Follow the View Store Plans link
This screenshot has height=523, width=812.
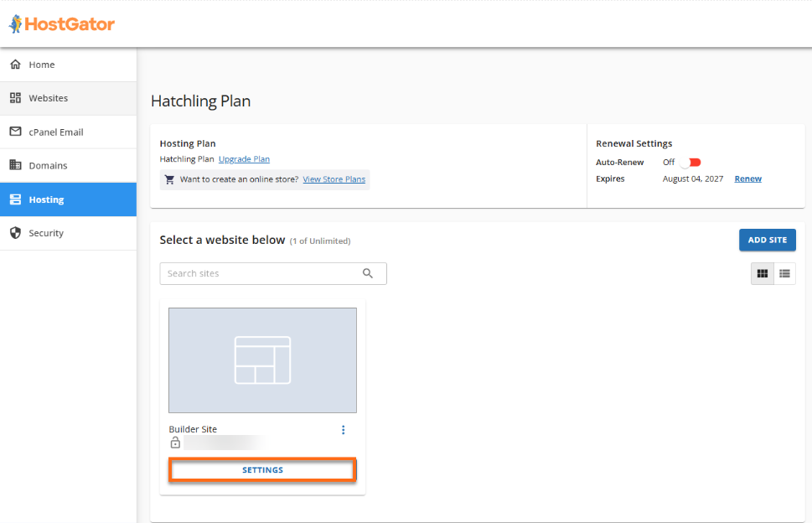pos(334,179)
